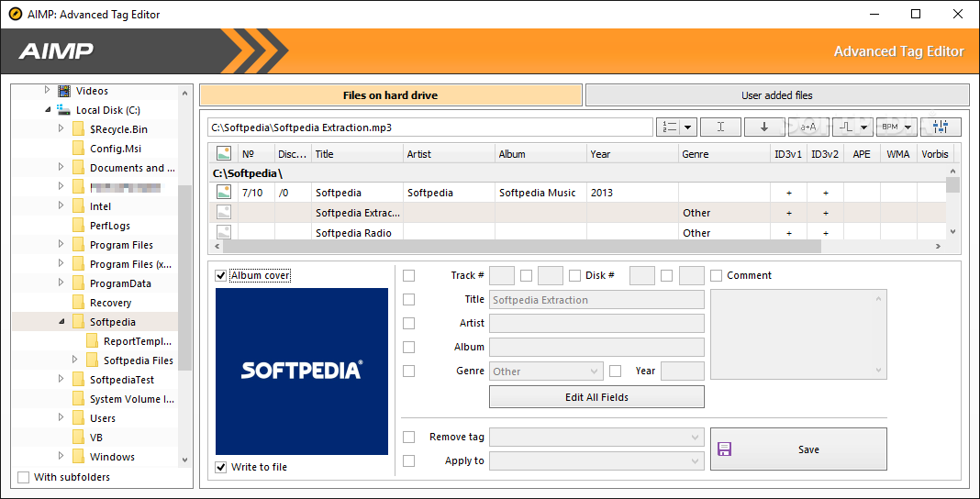The height and width of the screenshot is (499, 980).
Task: Expand the Videos tree node
Action: 48,91
